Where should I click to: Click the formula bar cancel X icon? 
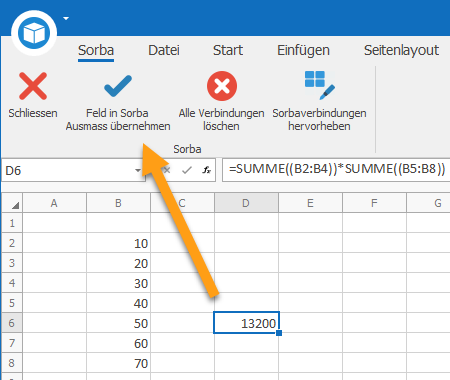pos(167,170)
